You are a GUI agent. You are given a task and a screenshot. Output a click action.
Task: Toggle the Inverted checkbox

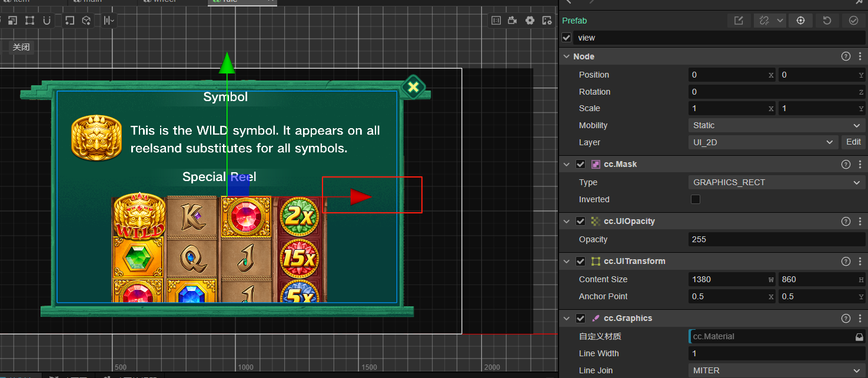click(695, 199)
